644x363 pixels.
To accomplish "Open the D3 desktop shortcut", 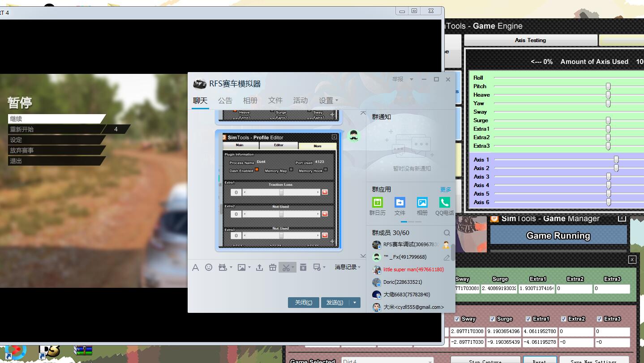I will pyautogui.click(x=49, y=351).
